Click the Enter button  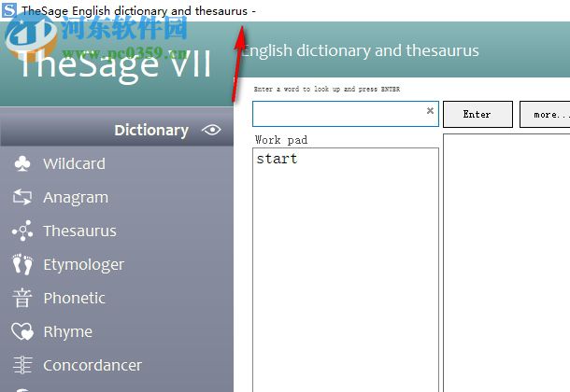point(477,114)
